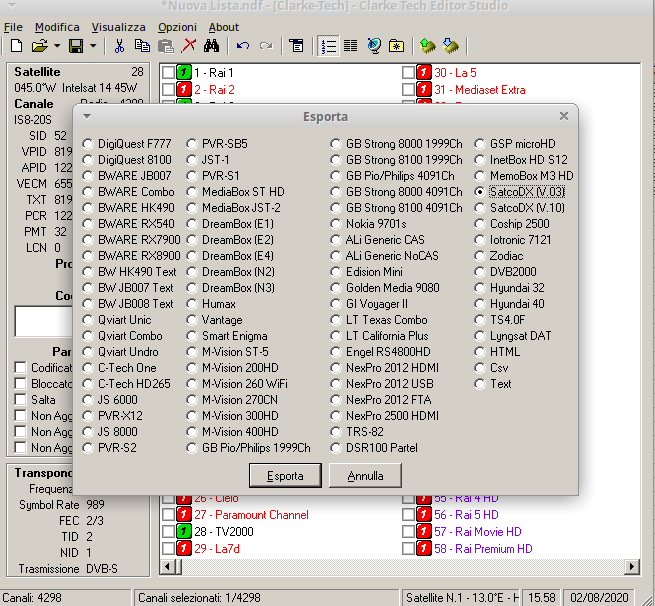Screen dimensions: 655x606
Task: Select the Smart Enigma radio button
Action: 192,336
